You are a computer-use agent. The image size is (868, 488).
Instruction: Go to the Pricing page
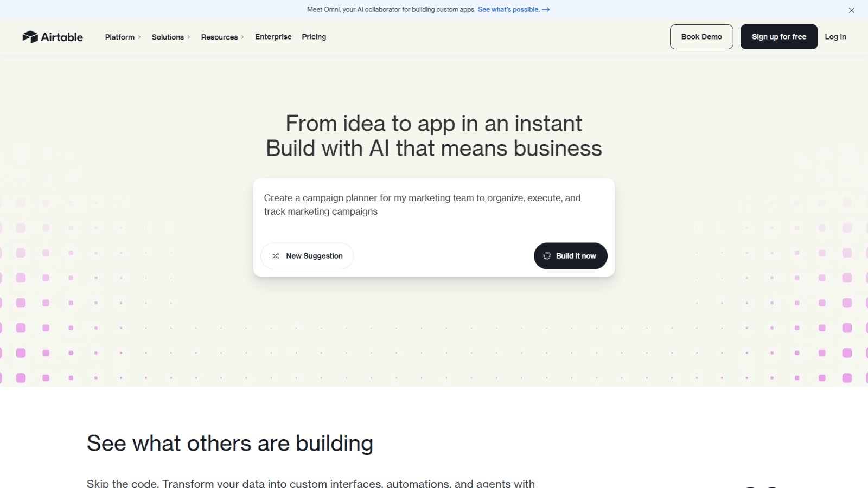click(x=314, y=37)
